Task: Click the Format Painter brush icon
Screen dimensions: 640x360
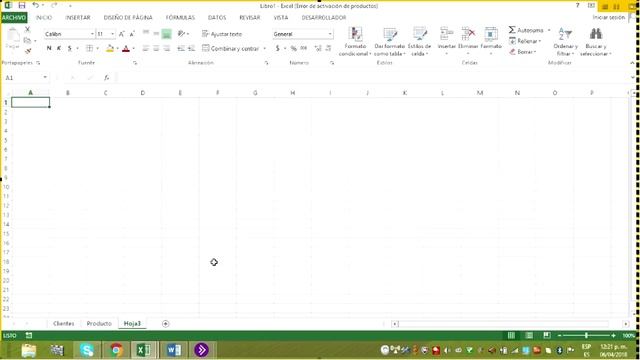Action: (28, 51)
